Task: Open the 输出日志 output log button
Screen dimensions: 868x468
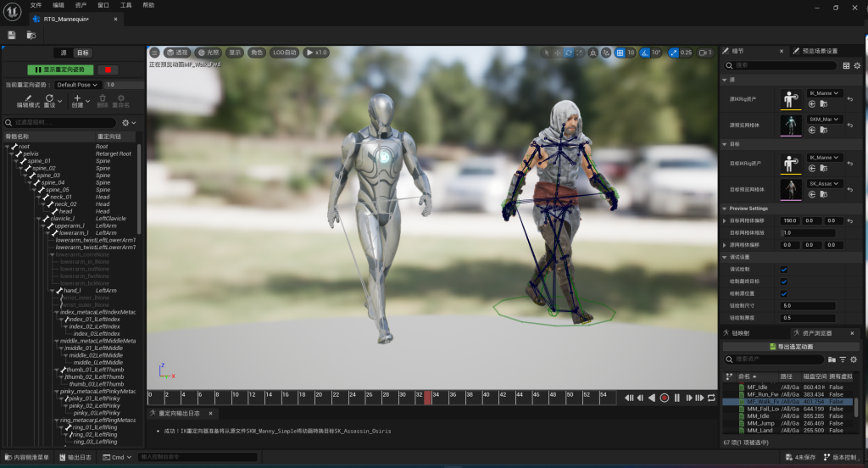Action: 75,457
